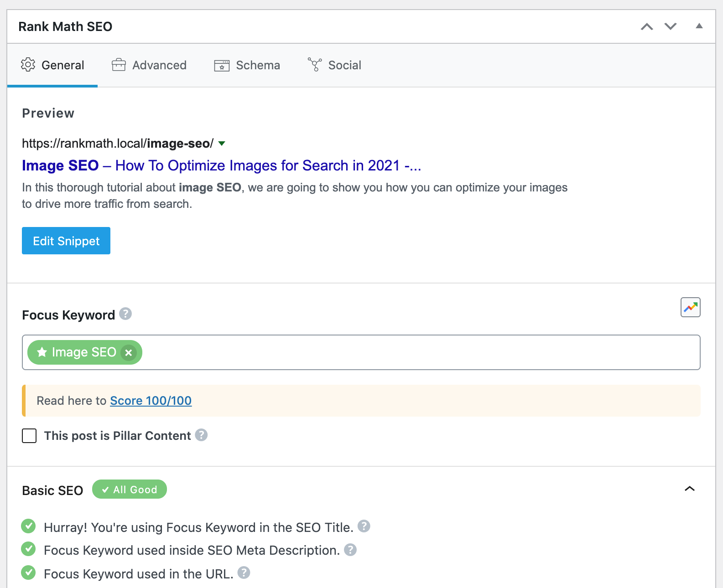Click 'Hurray! You're using Focus Keyword' message

(199, 527)
